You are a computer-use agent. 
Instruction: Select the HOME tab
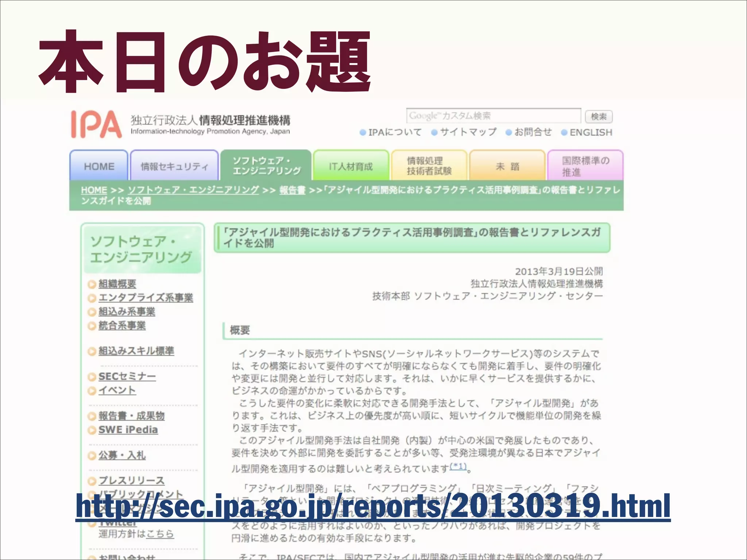99,166
